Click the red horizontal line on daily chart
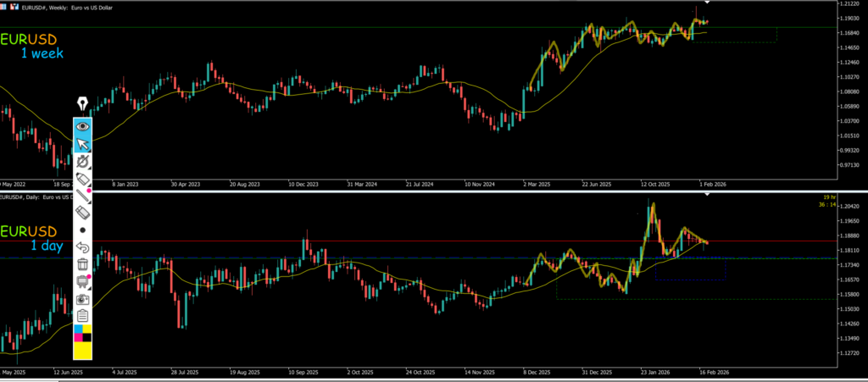Image resolution: width=868 pixels, height=382 pixels. (x=424, y=241)
